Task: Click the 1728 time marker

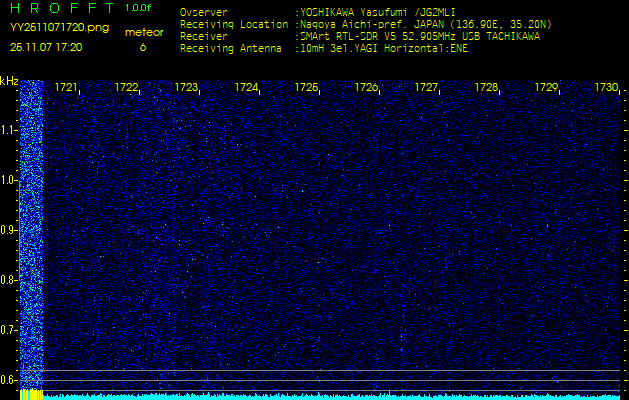Action: pyautogui.click(x=486, y=87)
